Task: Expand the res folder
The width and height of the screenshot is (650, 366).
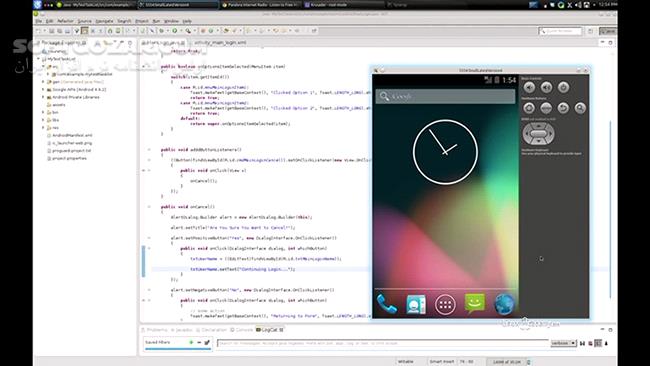Action: tap(43, 128)
